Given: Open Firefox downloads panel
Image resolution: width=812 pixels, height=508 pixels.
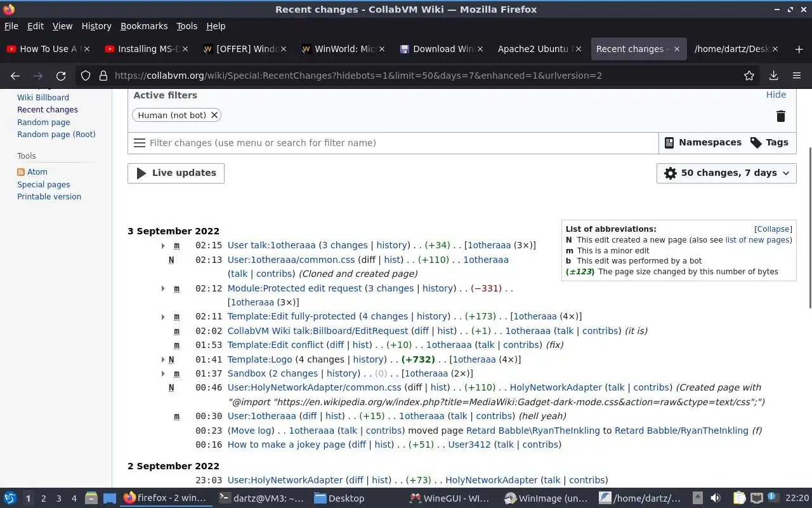Looking at the screenshot, I should [773, 76].
